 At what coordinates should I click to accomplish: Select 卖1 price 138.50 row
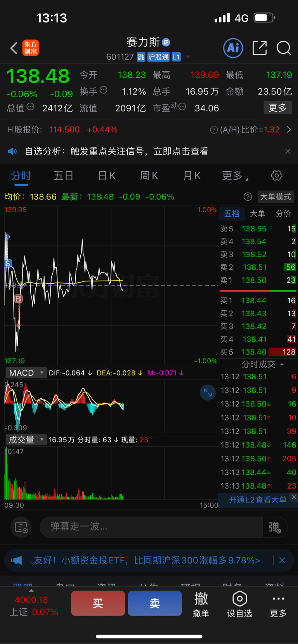click(x=258, y=280)
